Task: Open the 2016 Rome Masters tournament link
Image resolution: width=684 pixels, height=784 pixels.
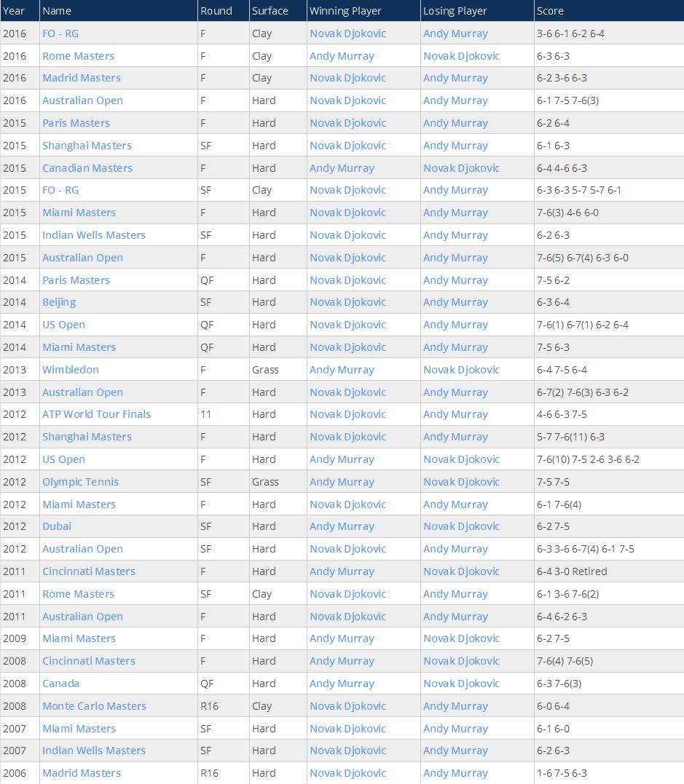Action: point(78,56)
